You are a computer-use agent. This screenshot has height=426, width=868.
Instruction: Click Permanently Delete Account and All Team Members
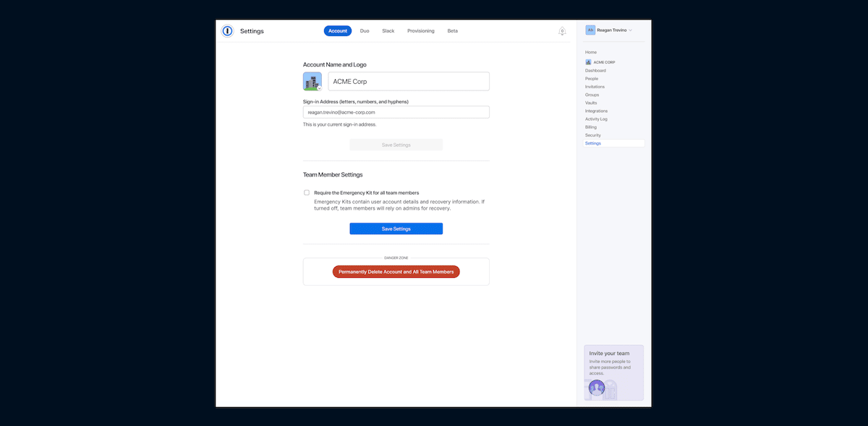click(x=396, y=272)
